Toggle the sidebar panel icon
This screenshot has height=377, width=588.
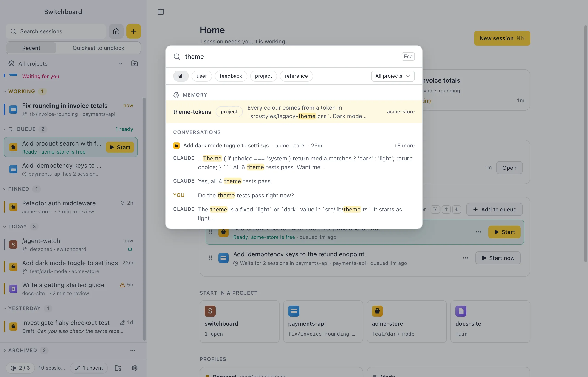click(161, 12)
